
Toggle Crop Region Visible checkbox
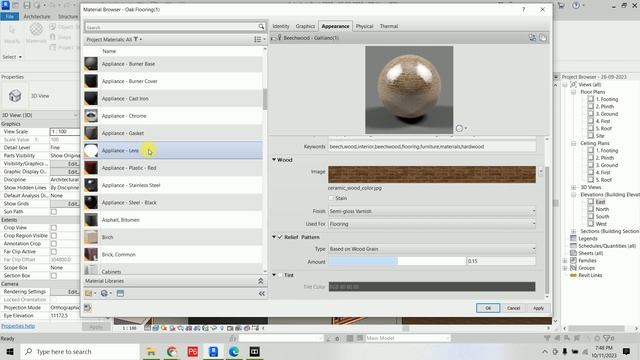pyautogui.click(x=53, y=236)
